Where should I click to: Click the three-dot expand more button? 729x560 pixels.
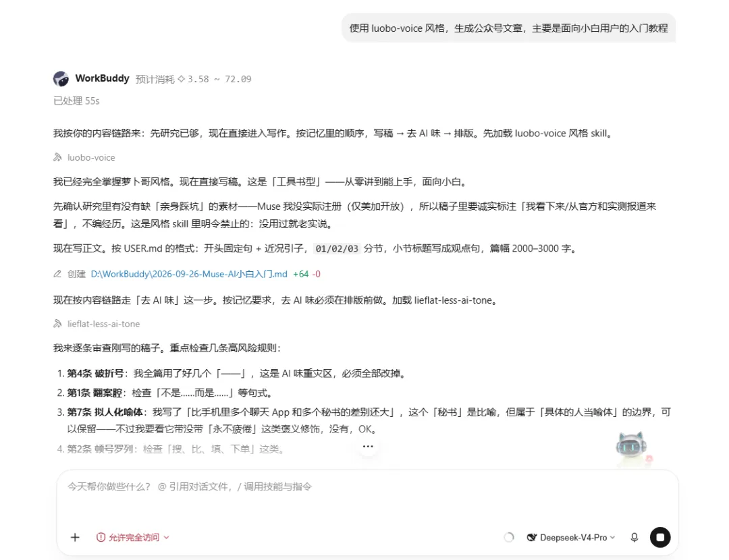(x=368, y=446)
